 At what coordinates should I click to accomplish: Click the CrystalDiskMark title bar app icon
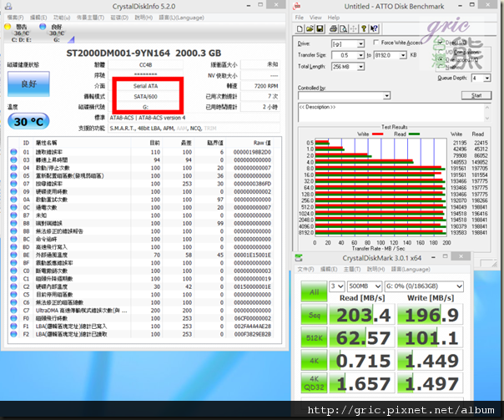pyautogui.click(x=299, y=258)
